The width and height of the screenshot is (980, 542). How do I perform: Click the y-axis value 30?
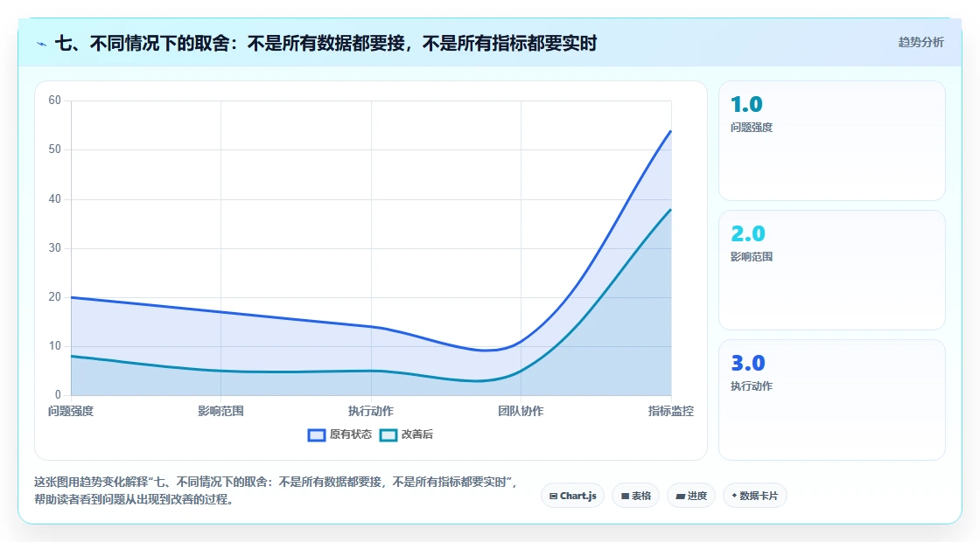point(55,248)
